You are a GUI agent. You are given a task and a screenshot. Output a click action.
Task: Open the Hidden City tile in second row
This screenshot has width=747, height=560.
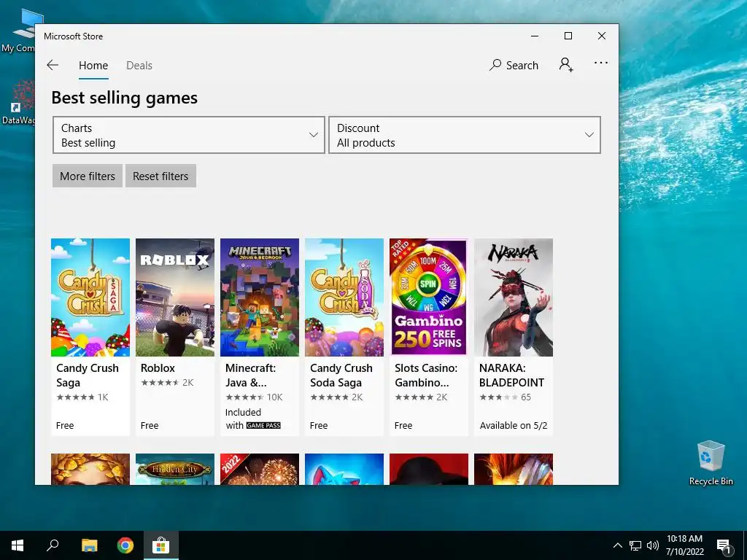pos(175,469)
